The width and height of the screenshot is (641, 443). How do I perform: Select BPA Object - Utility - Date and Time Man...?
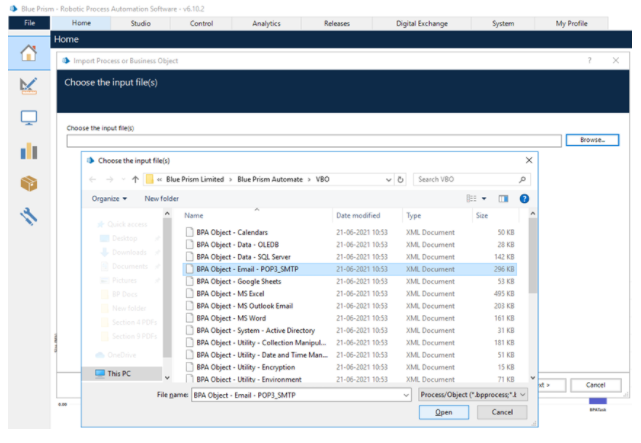(350, 355)
